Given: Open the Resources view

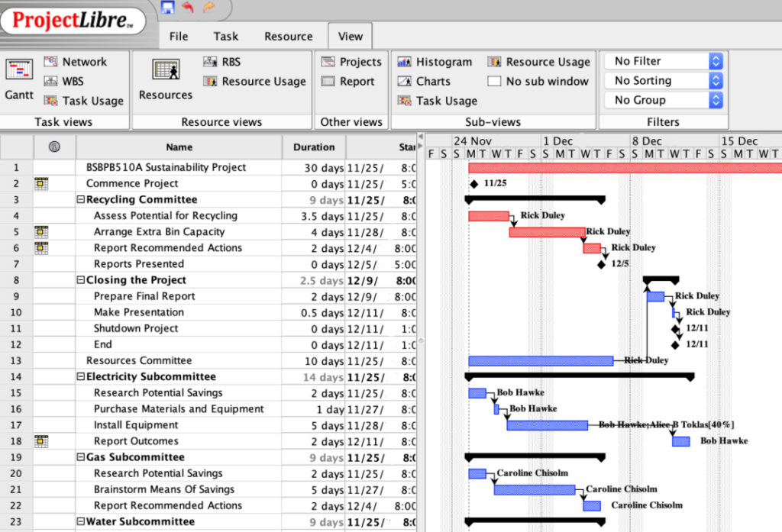Looking at the screenshot, I should pyautogui.click(x=166, y=79).
